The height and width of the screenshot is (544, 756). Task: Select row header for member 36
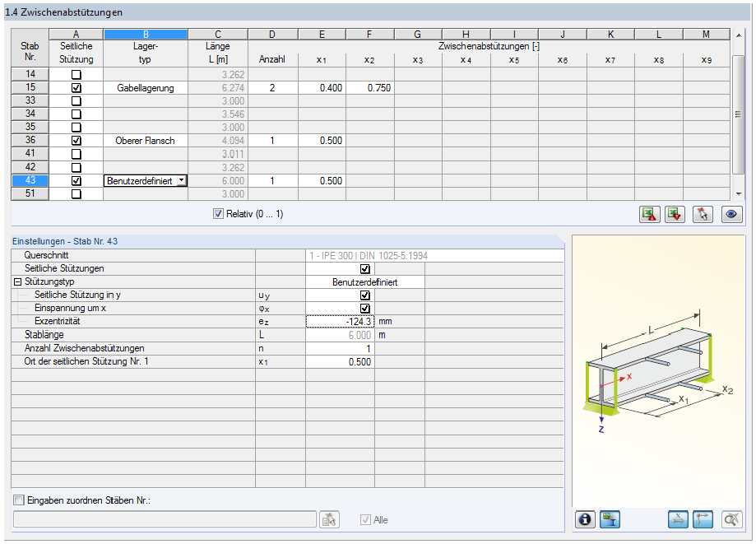pyautogui.click(x=30, y=140)
